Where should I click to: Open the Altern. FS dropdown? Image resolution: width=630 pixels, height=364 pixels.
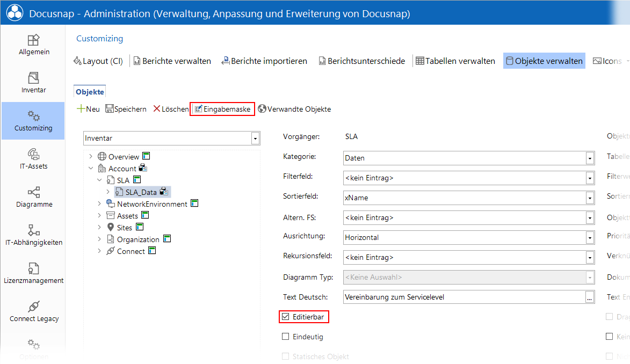pyautogui.click(x=590, y=218)
